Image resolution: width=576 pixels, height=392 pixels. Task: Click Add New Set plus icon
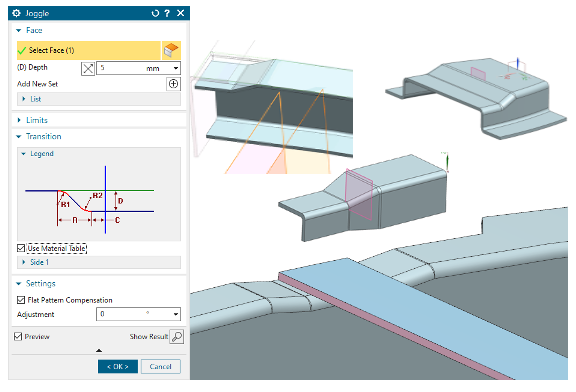(x=173, y=84)
